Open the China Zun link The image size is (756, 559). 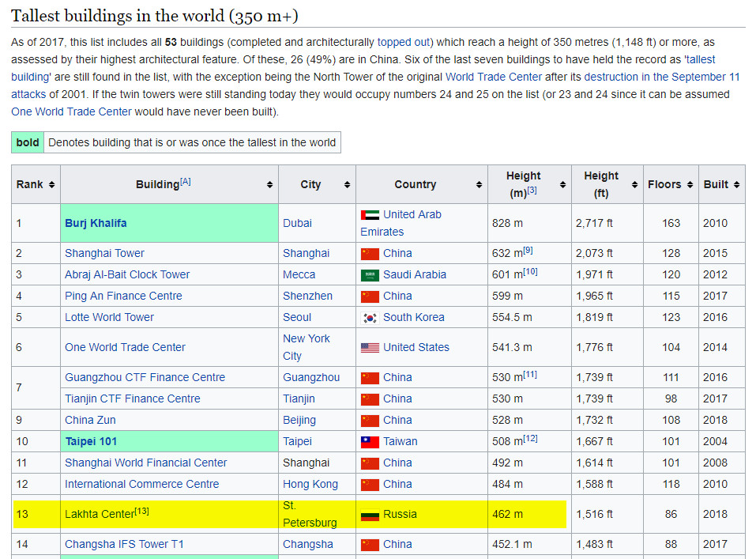coord(90,420)
